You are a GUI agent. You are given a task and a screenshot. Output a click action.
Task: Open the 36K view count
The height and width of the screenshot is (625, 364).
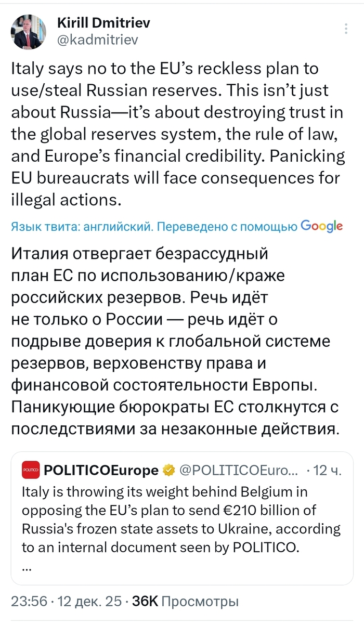pos(145,602)
